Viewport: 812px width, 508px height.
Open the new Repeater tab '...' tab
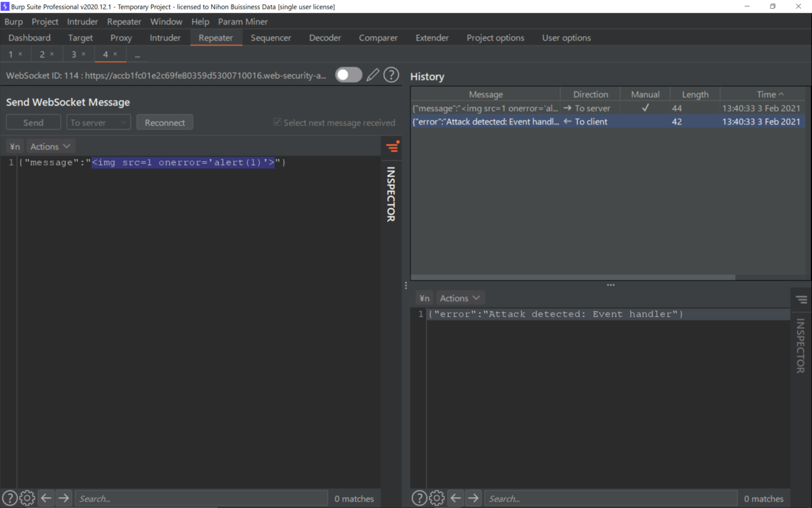137,54
